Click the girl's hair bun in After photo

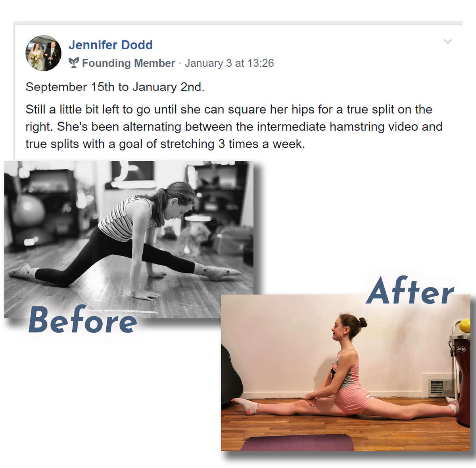(361, 322)
